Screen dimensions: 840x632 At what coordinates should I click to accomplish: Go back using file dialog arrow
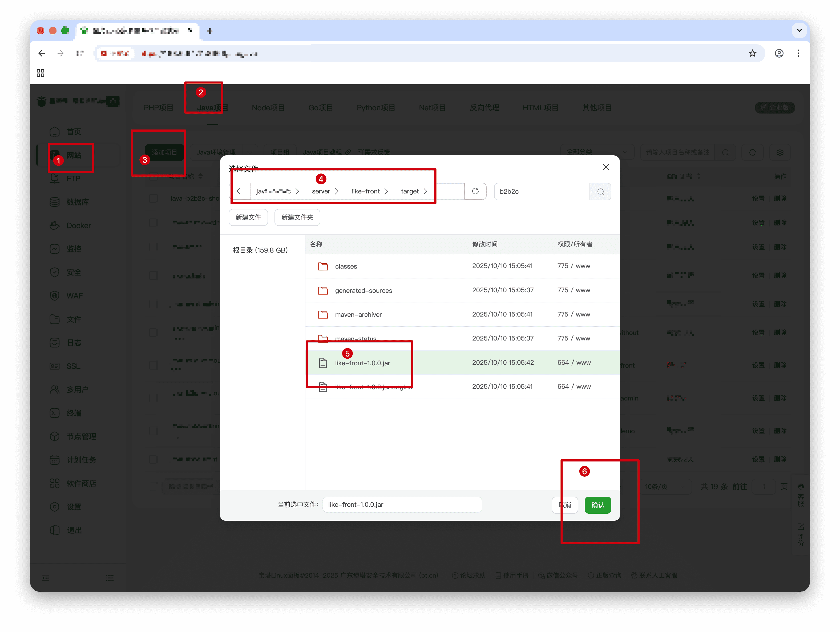[x=240, y=191]
